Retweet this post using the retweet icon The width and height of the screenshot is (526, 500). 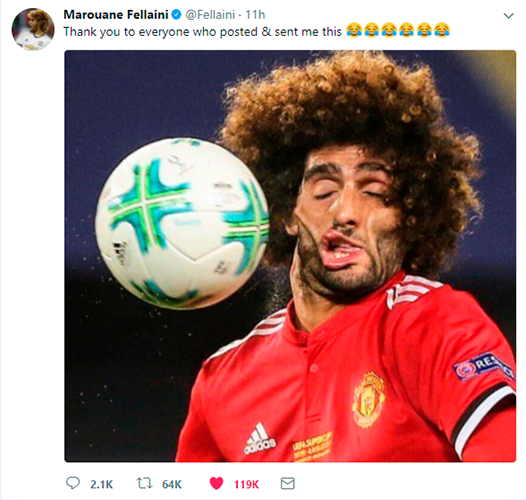click(x=145, y=484)
